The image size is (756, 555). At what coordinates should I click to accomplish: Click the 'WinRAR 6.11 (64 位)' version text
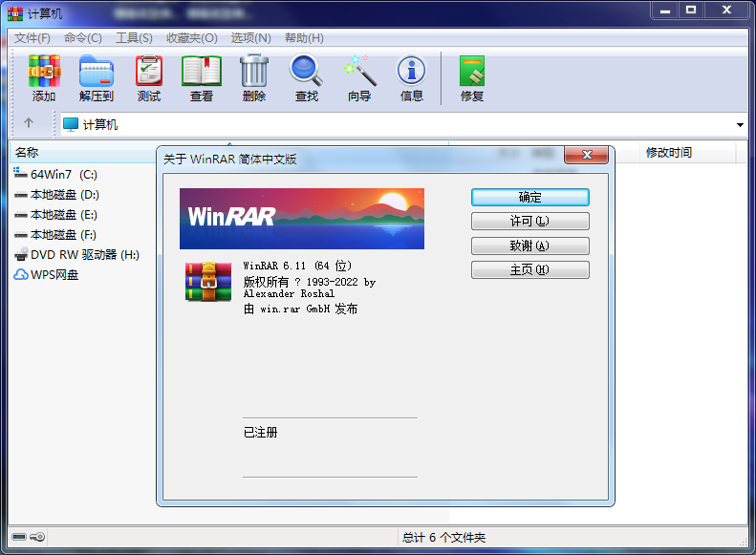(x=297, y=266)
